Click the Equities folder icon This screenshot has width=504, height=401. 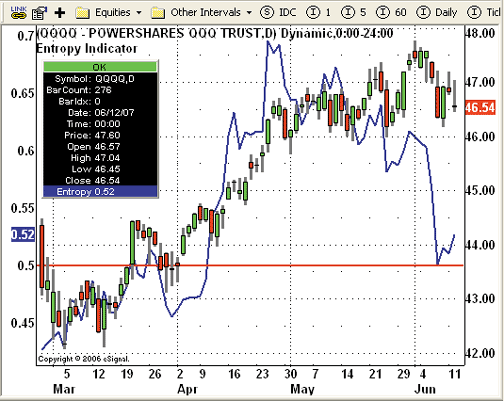(82, 13)
